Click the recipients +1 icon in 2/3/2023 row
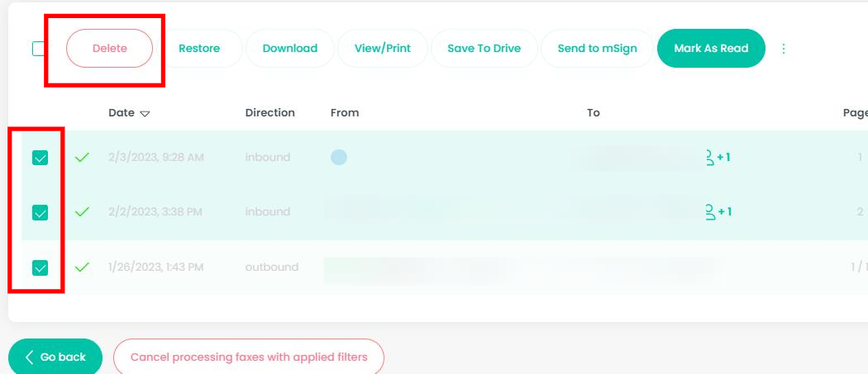Image resolution: width=868 pixels, height=374 pixels. 718,158
